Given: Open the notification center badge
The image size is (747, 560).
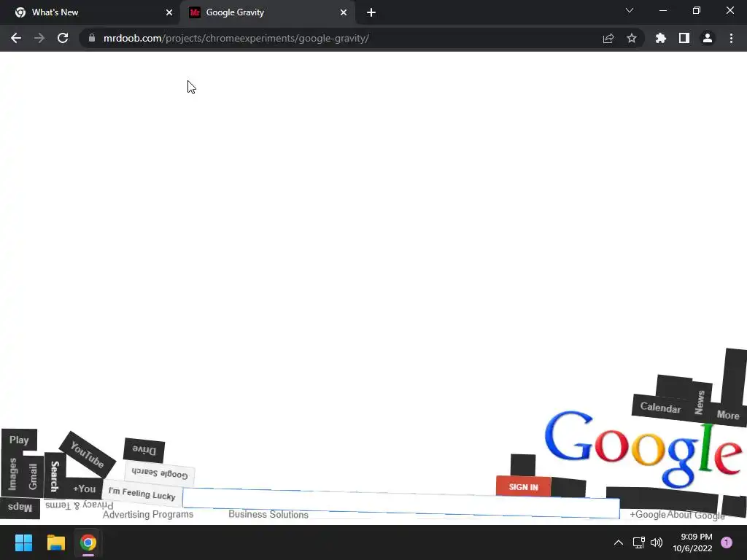Looking at the screenshot, I should [726, 542].
